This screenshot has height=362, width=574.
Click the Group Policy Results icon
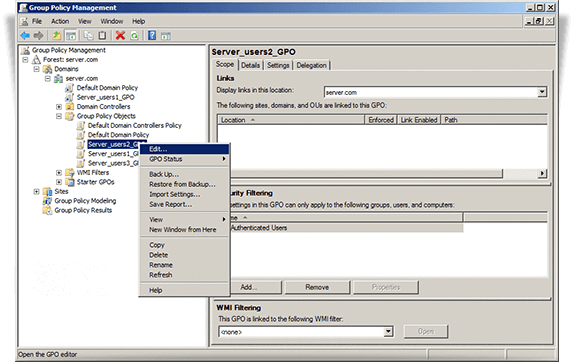tap(48, 210)
